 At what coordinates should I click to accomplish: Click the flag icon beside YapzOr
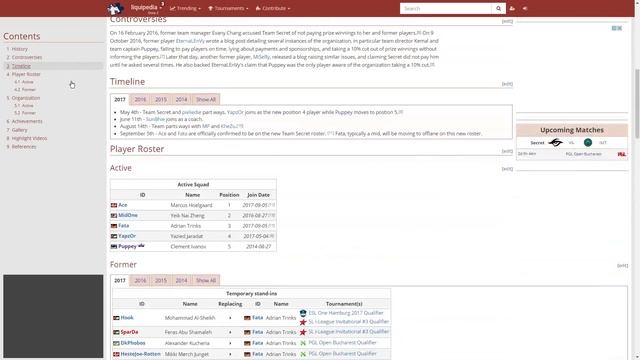pos(114,236)
